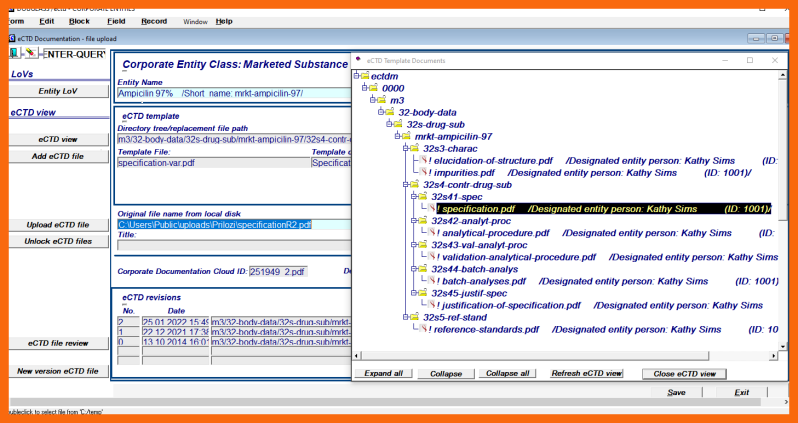Open the Block menu
Screen dimensions: 798x423
pos(79,21)
